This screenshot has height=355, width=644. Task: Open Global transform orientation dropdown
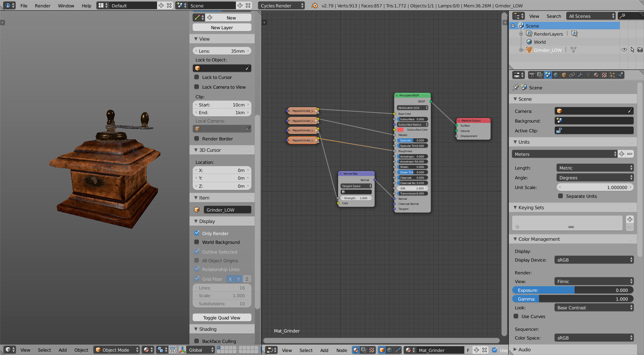coord(196,350)
